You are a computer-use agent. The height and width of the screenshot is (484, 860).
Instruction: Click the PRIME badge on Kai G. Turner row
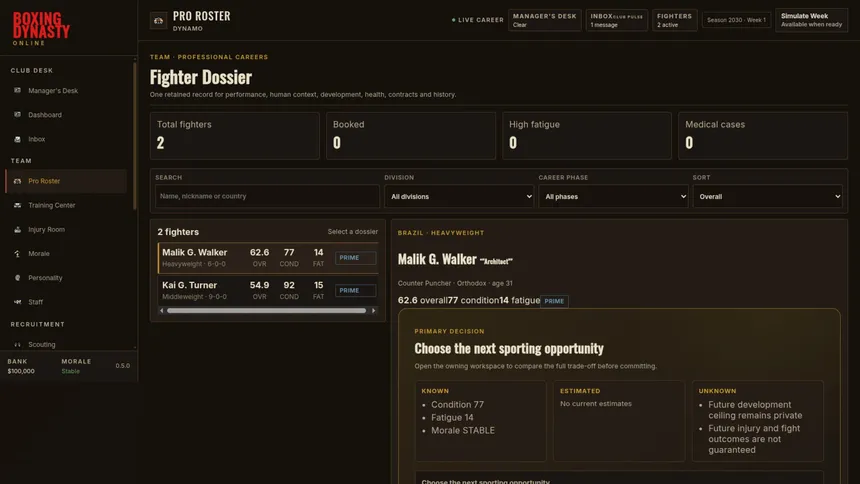pos(355,290)
